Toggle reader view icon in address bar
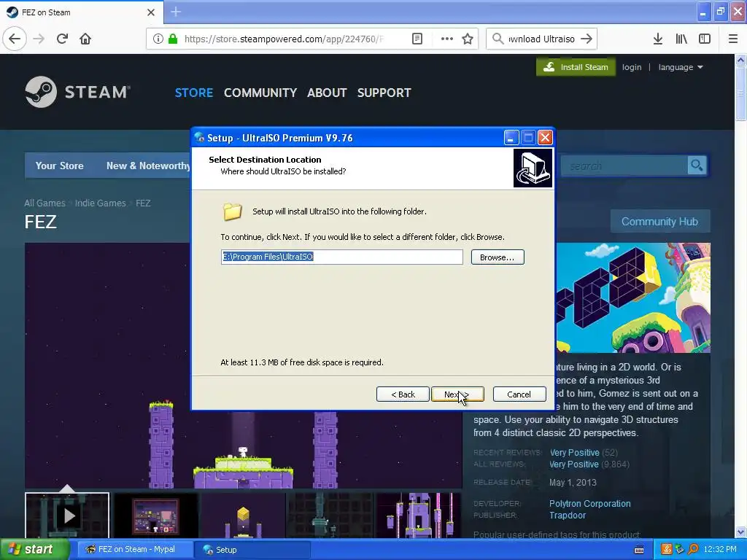The height and width of the screenshot is (560, 747). 417,39
